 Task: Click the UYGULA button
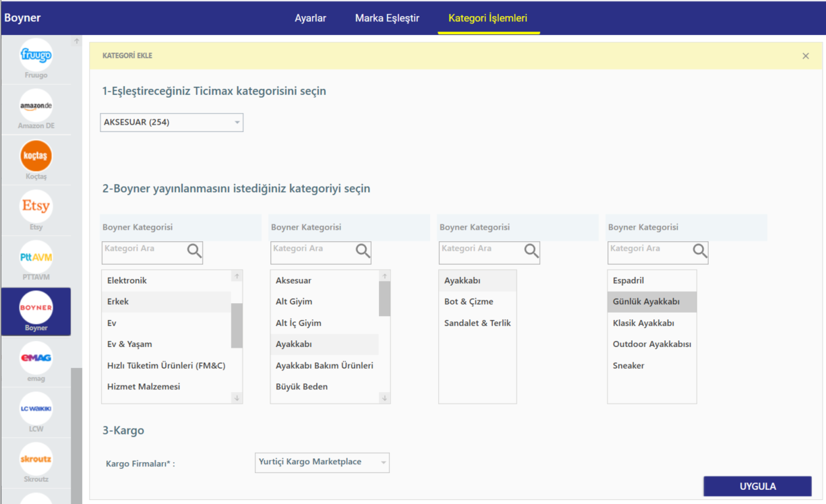pos(757,486)
